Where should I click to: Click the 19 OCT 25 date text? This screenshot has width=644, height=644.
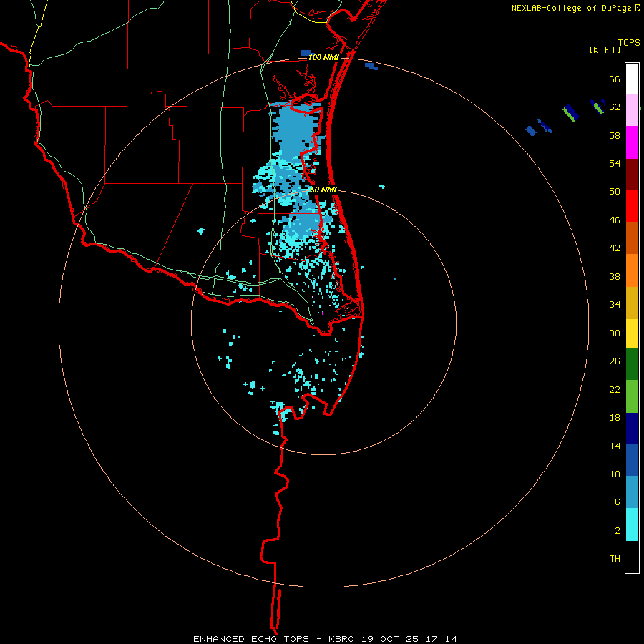tap(390, 639)
